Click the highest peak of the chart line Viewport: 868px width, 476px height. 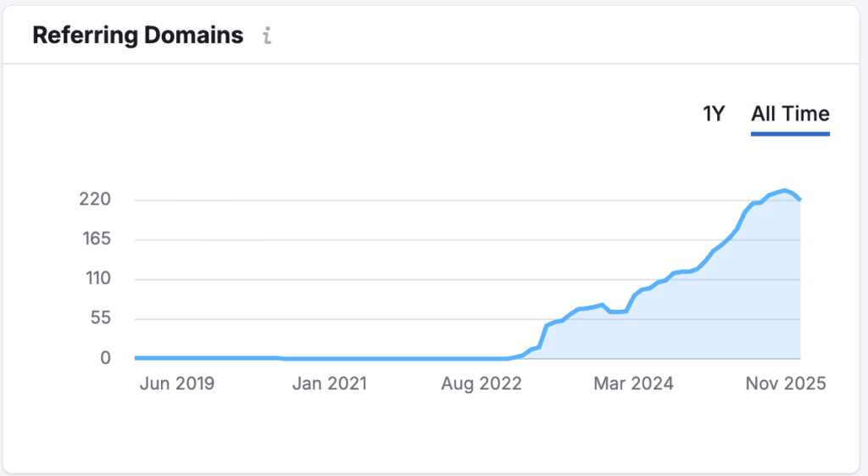point(785,190)
